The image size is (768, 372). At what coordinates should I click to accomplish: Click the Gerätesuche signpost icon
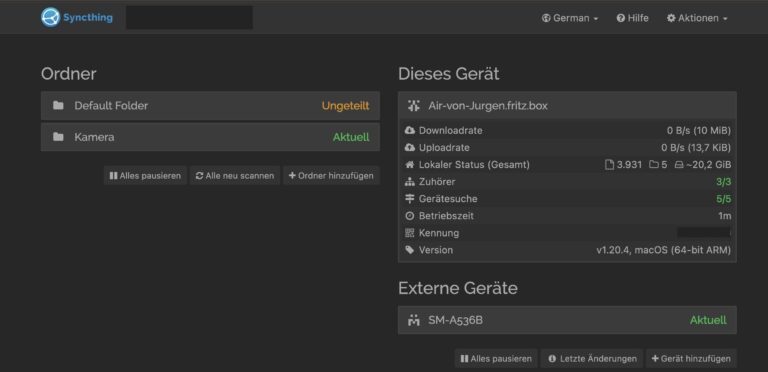410,199
